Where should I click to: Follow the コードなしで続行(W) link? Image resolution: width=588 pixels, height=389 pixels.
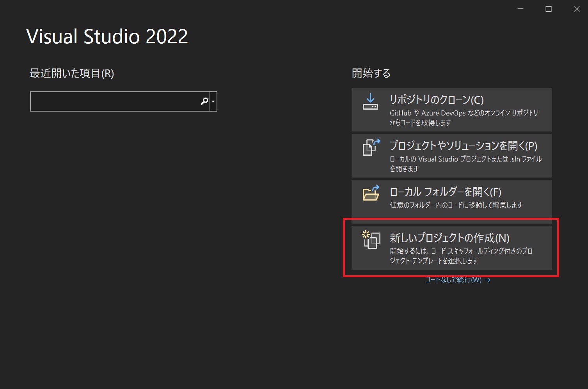tap(458, 280)
